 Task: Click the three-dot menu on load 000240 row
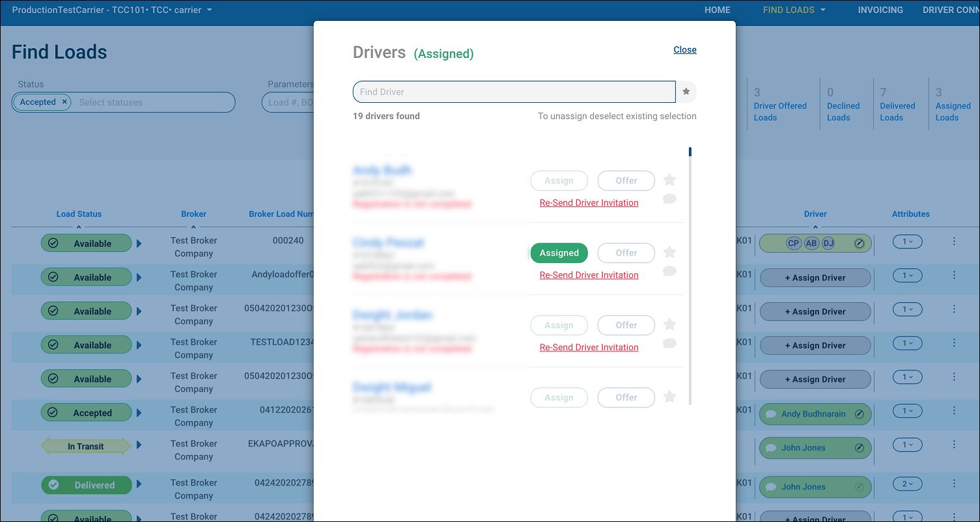[x=954, y=241]
